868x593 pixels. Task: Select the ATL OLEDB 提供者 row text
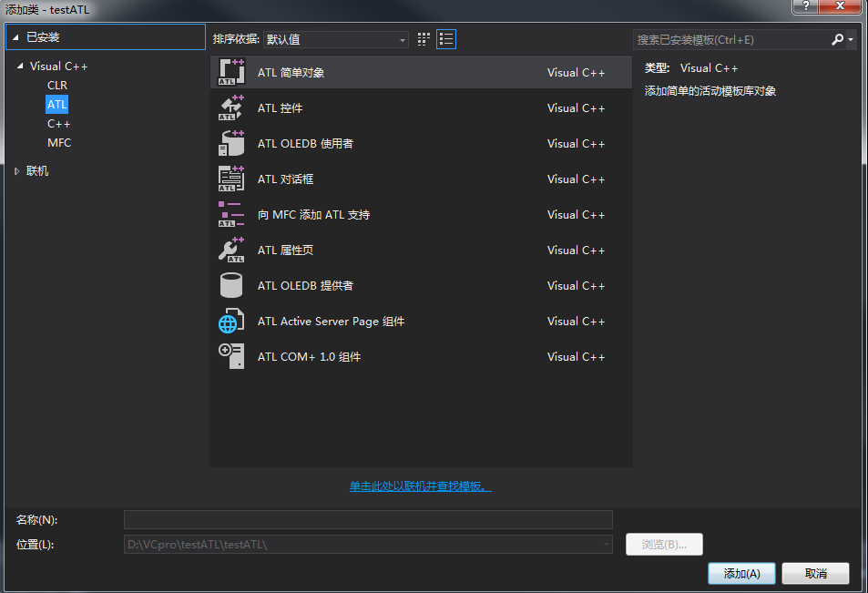click(x=305, y=285)
